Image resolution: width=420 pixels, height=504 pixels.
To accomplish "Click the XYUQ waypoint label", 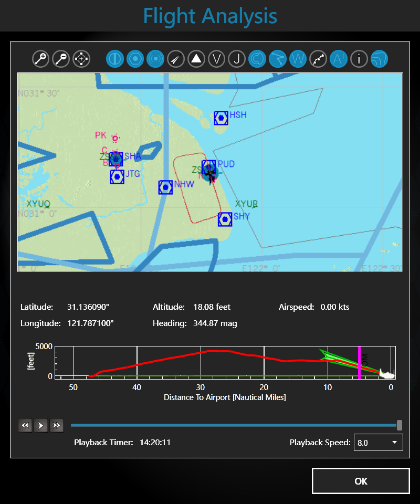I will pyautogui.click(x=38, y=204).
